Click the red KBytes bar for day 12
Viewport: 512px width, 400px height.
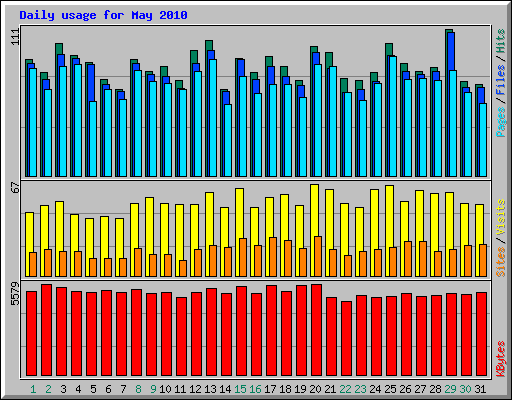[x=197, y=334]
